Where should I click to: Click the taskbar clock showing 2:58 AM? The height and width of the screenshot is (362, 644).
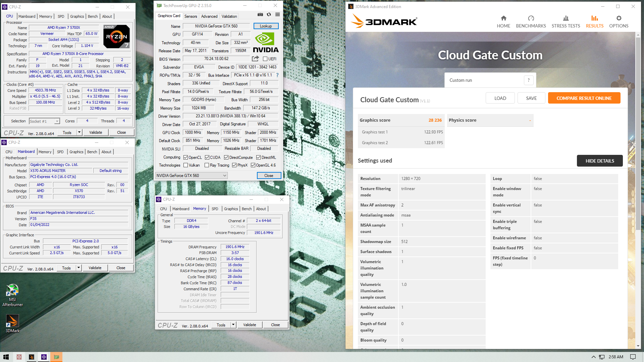tap(616, 357)
